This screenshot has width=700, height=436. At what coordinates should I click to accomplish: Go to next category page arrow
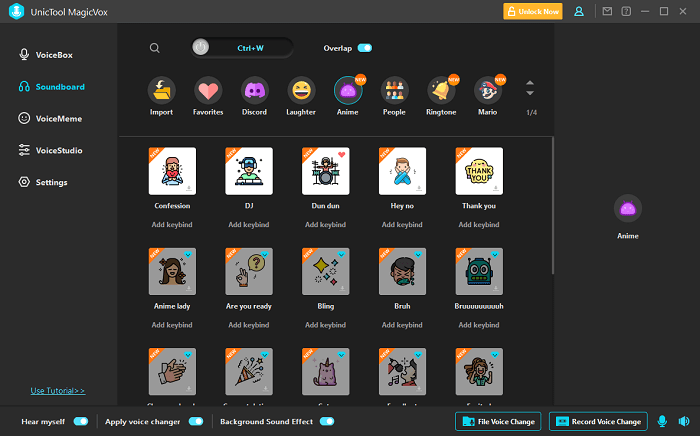[530, 93]
